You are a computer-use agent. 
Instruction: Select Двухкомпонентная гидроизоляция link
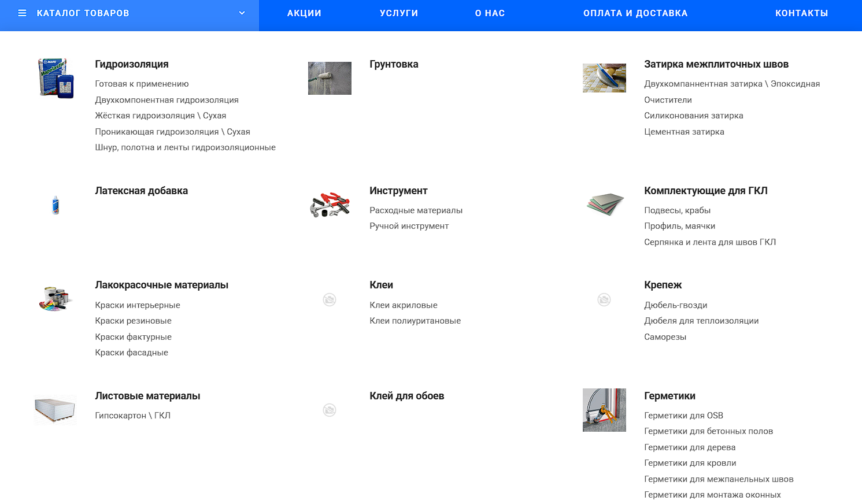pos(167,100)
